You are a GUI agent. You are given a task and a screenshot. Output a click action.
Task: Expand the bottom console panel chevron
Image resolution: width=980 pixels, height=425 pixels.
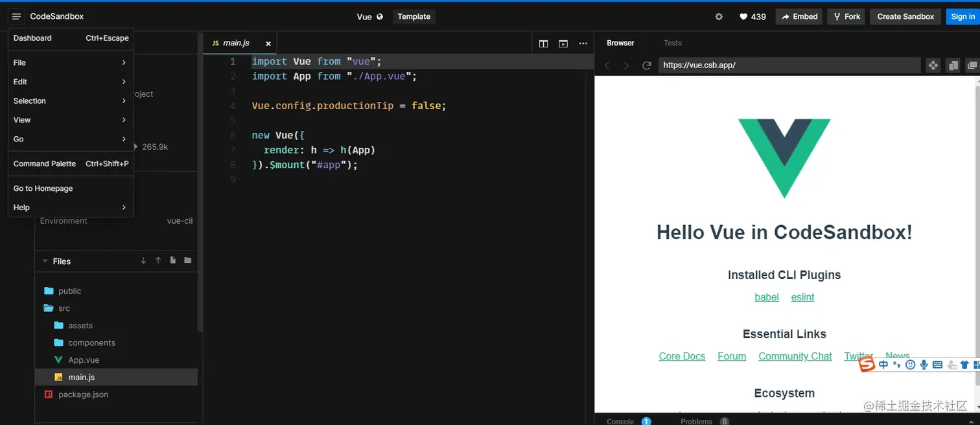point(970,421)
